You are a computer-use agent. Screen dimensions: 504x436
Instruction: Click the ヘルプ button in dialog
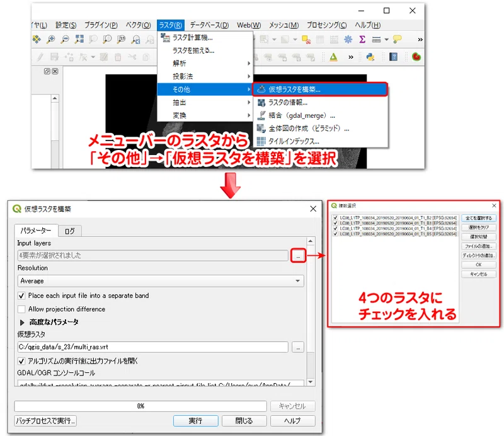click(292, 421)
